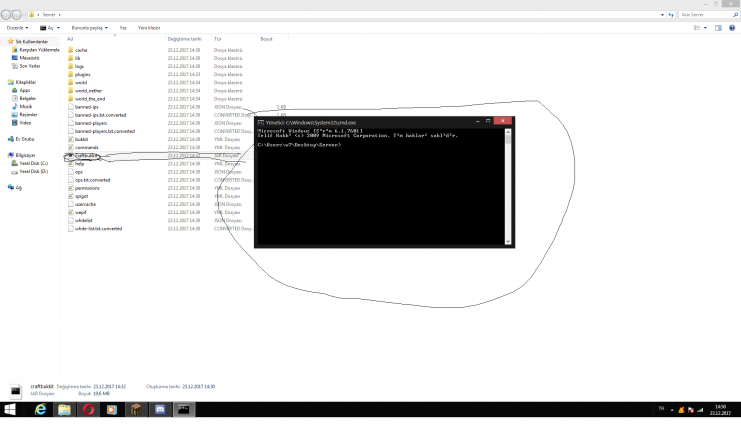Open Explorer help icon
The height and width of the screenshot is (445, 741).
(x=732, y=28)
